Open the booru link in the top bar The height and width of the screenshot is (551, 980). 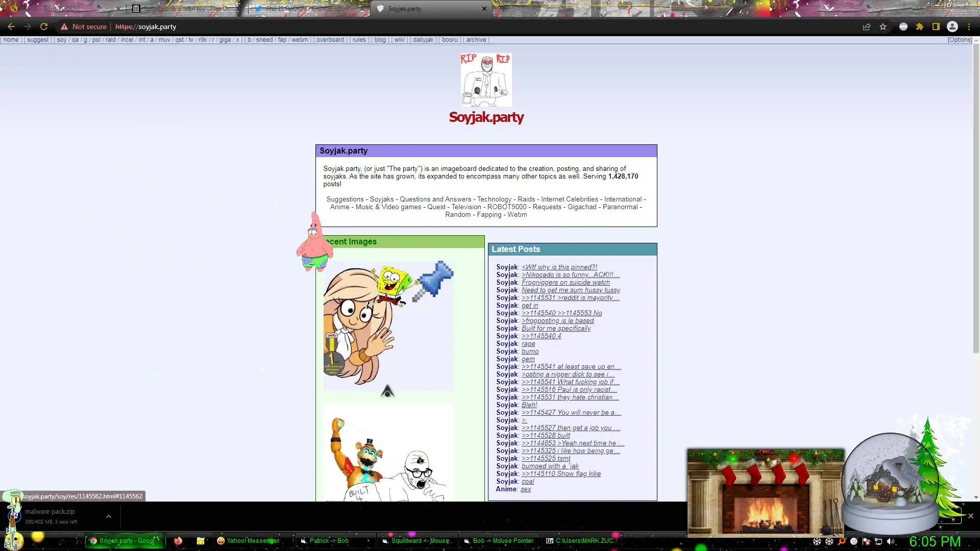[x=450, y=40]
